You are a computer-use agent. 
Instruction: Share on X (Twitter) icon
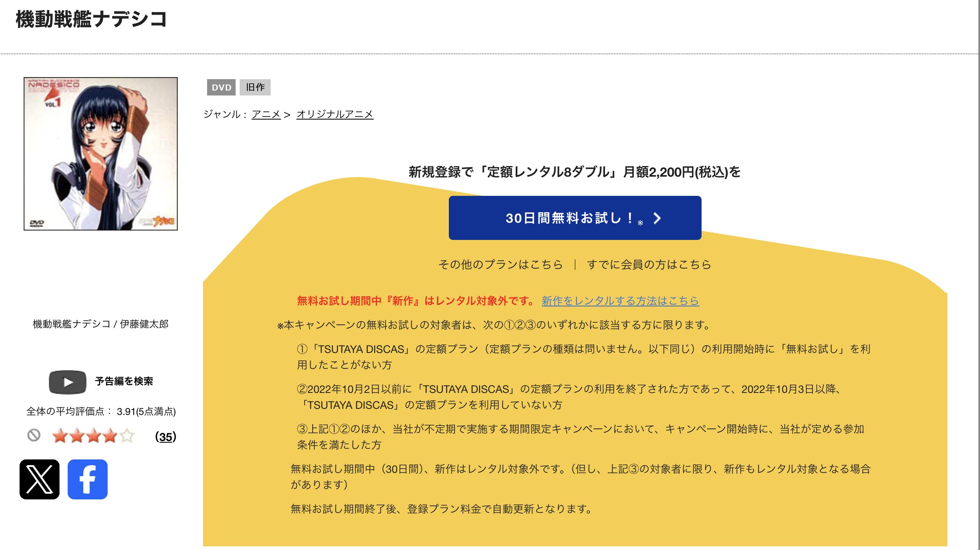[40, 479]
